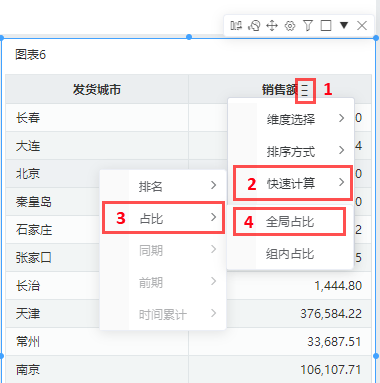This screenshot has height=383, width=380.
Task: Click the funnel filter icon
Action: point(308,25)
